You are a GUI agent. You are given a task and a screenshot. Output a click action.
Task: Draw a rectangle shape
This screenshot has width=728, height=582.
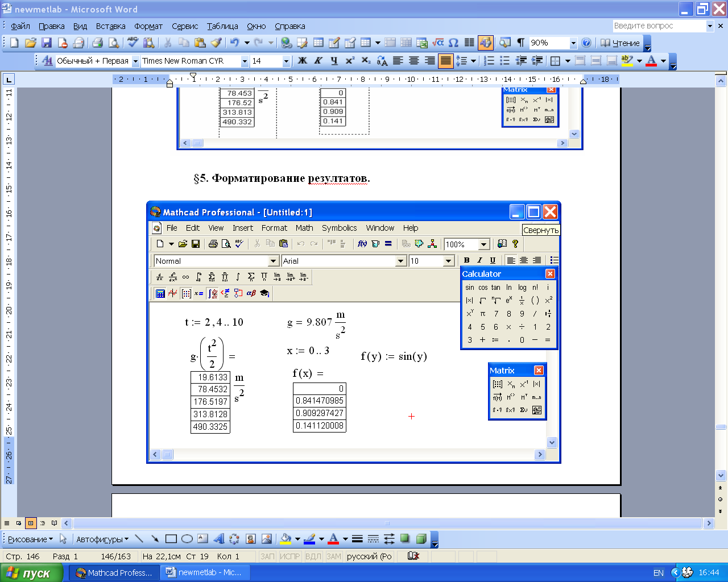click(171, 539)
